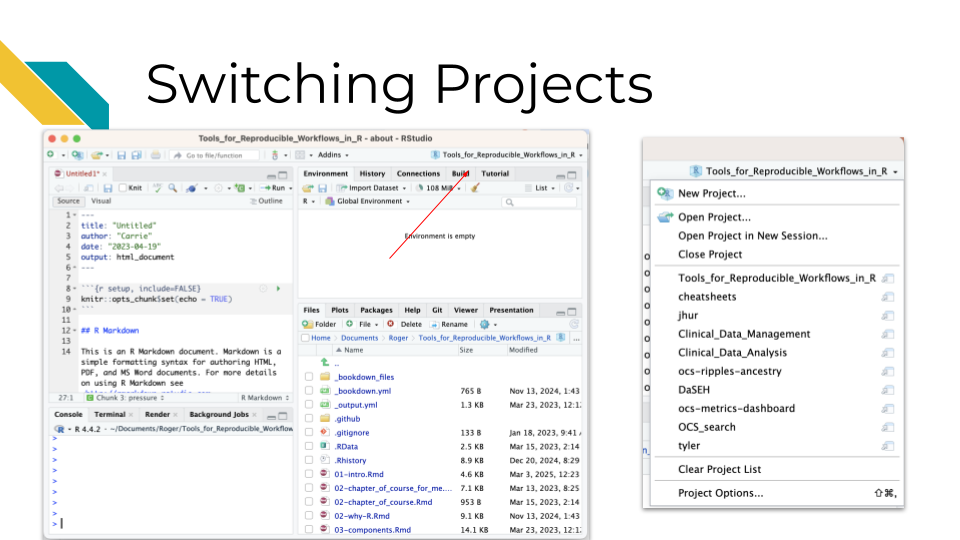The height and width of the screenshot is (540, 960).
Task: Switch to the Connections tab
Action: (418, 174)
